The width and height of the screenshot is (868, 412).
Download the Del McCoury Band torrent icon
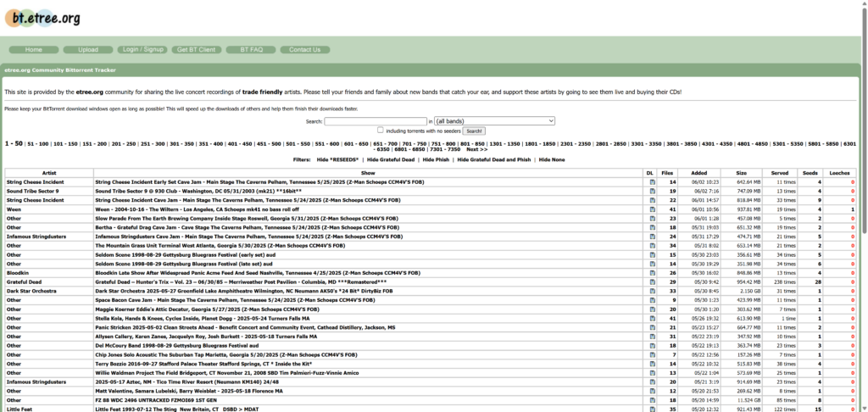(652, 346)
